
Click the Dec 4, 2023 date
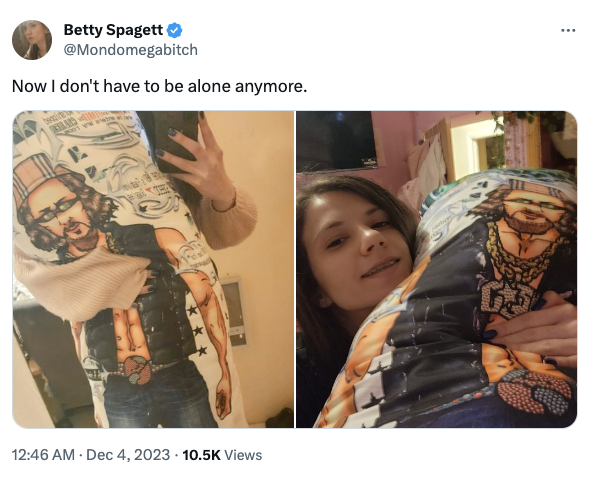[x=128, y=455]
